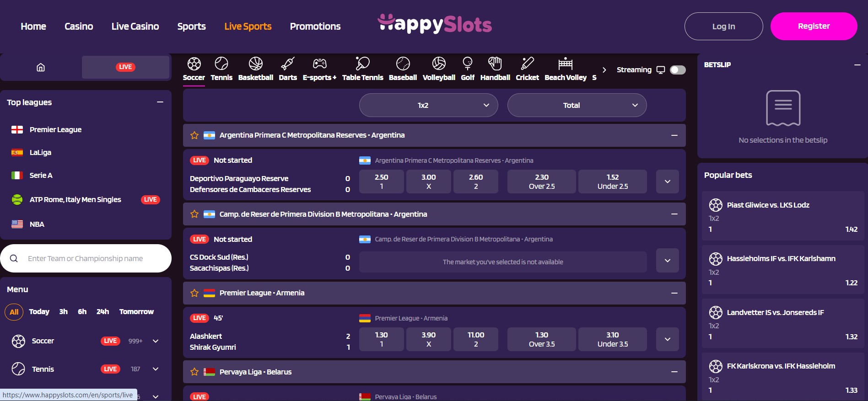The image size is (868, 401).
Task: Click the Register button
Action: [814, 27]
